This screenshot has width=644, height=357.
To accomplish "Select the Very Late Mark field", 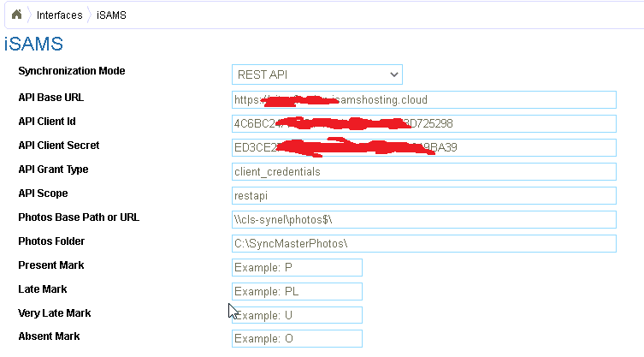I will pos(297,315).
